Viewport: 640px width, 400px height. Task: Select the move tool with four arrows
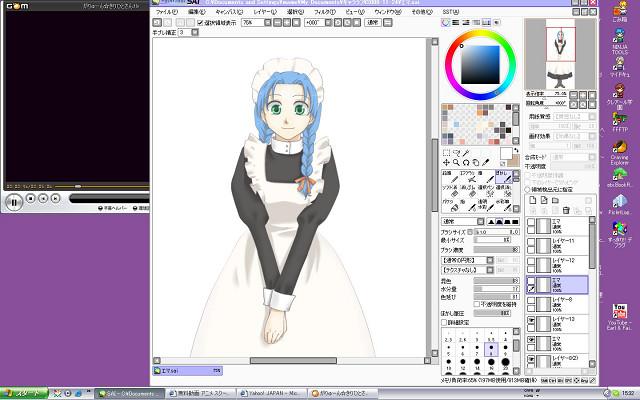pos(446,162)
